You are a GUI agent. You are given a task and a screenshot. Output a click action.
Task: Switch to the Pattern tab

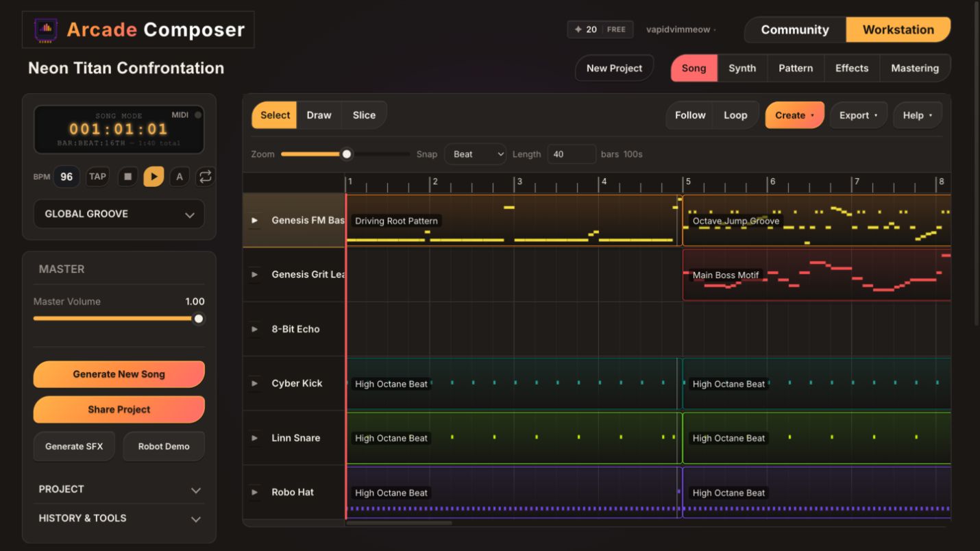pos(796,69)
